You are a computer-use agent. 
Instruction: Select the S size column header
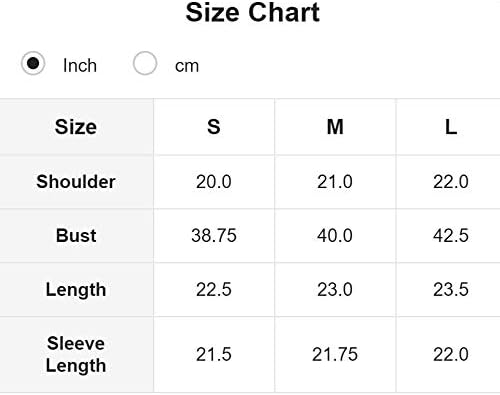(x=214, y=127)
